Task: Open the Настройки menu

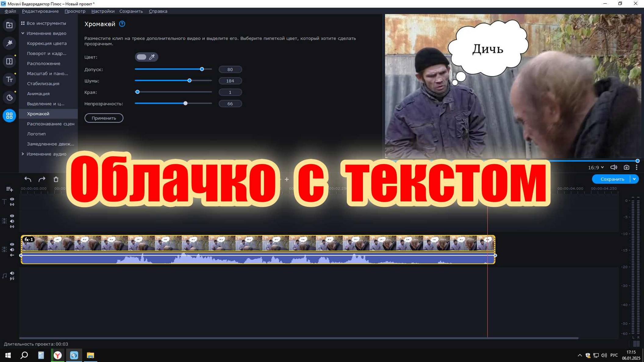Action: [x=103, y=11]
